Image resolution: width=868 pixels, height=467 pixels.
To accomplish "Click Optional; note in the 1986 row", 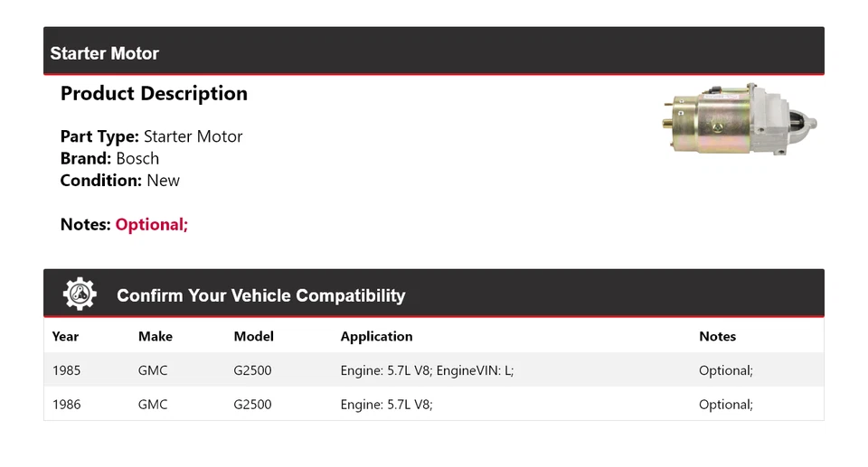I will [x=725, y=405].
